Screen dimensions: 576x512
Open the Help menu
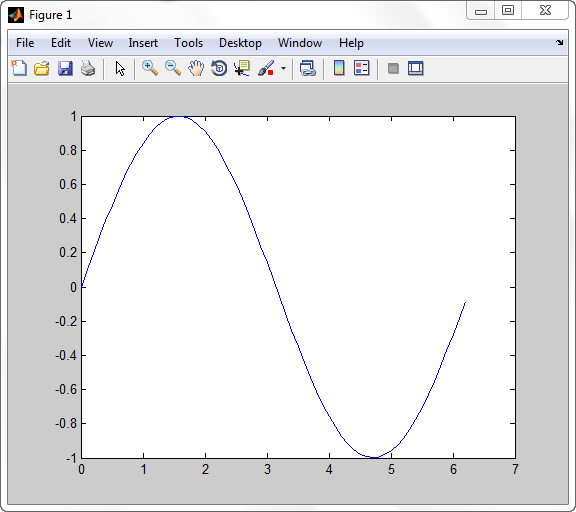351,43
